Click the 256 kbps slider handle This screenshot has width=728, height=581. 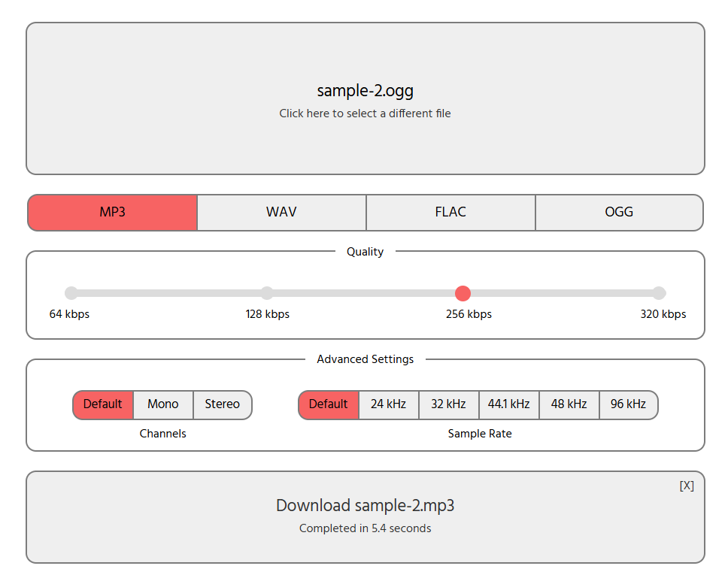click(x=463, y=293)
